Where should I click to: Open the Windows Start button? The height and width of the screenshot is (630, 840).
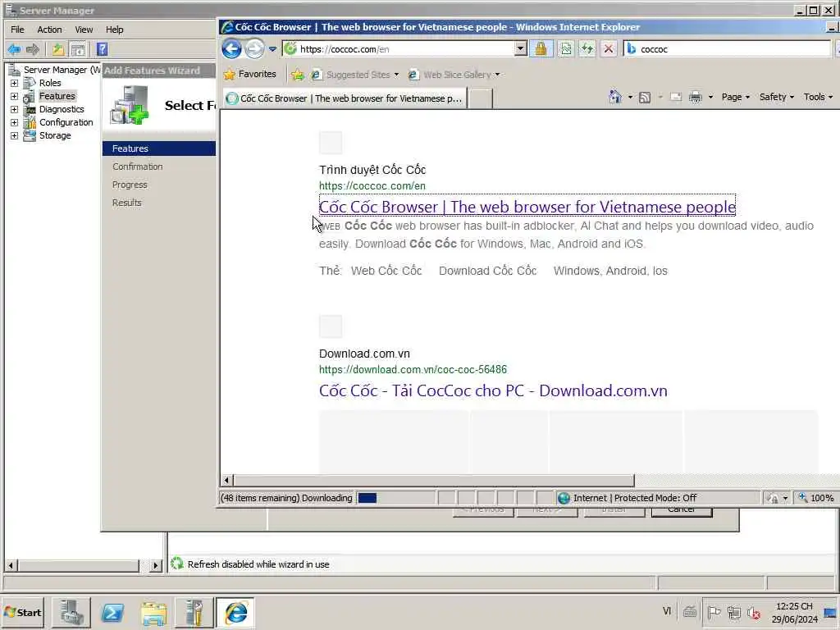click(23, 612)
